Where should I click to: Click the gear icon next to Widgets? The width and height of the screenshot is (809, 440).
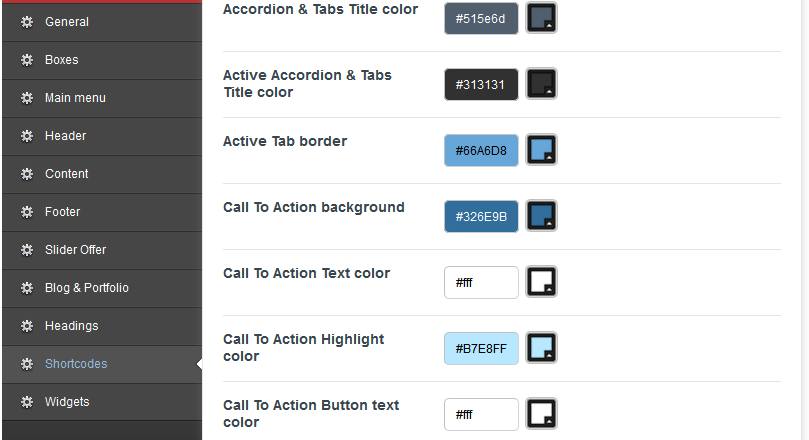pos(27,402)
